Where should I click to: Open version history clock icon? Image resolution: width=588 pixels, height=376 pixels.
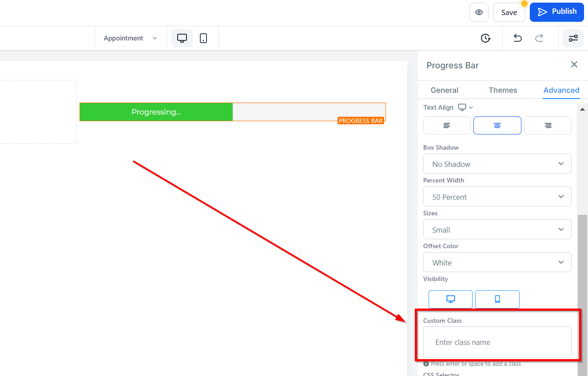click(485, 38)
